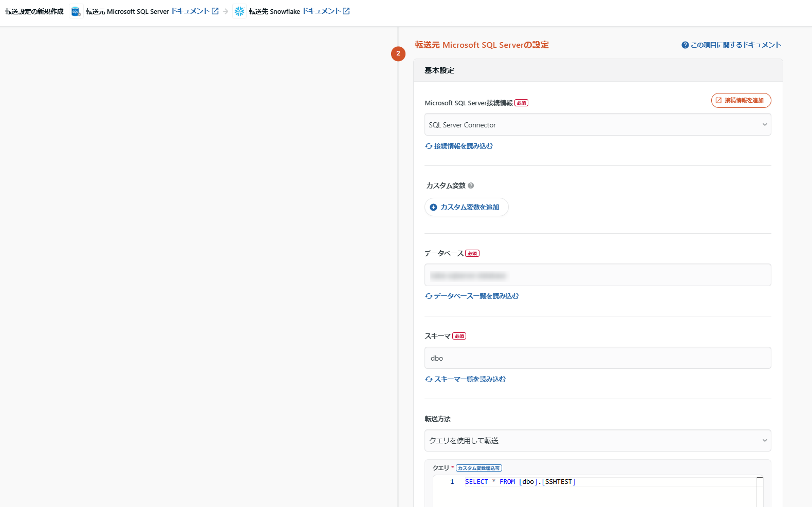Click the スキーマ field containing dbo

[598, 358]
